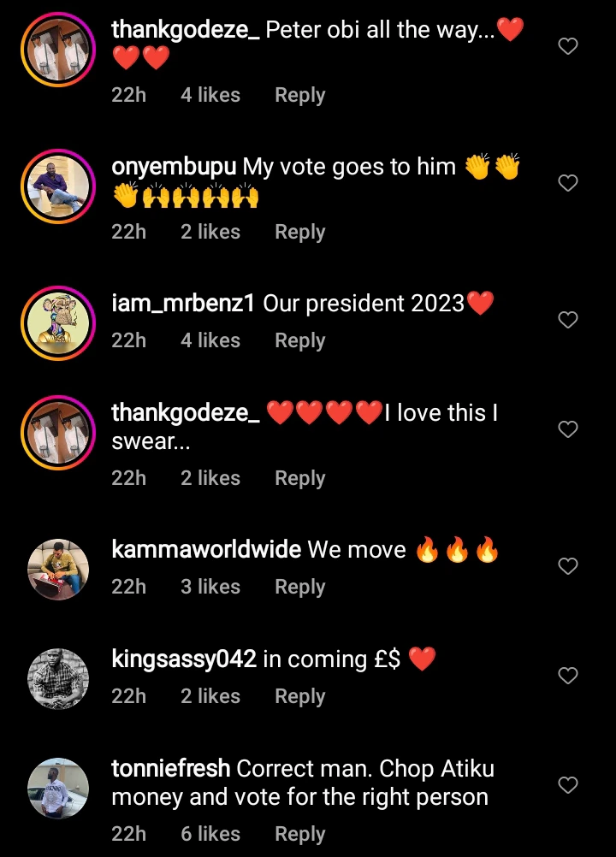Reply to onyembupu's comment
Screen dimensions: 616x857
tap(299, 232)
